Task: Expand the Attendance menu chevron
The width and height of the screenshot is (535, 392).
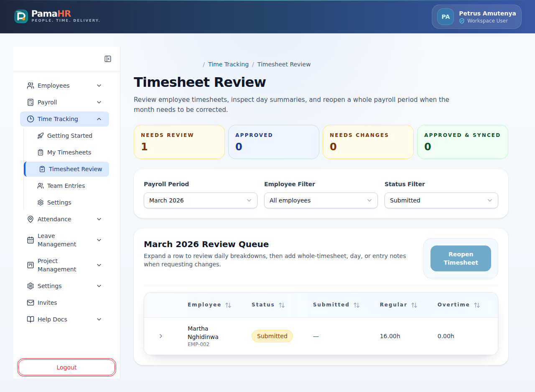Action: point(99,219)
